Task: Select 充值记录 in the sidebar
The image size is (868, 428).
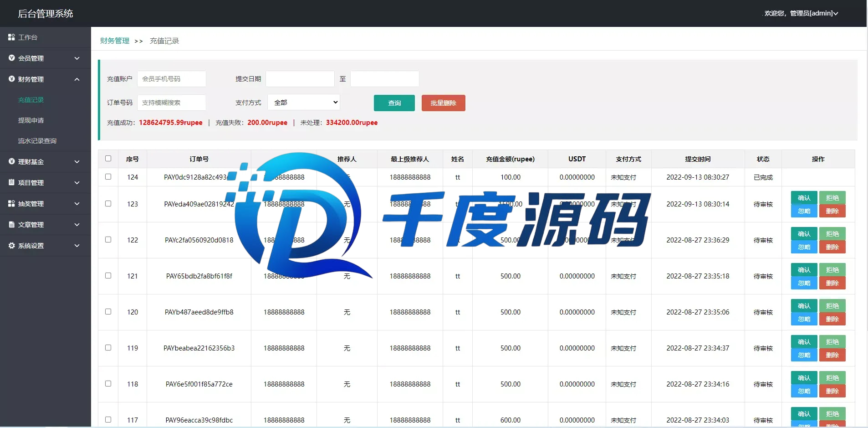Action: 31,100
